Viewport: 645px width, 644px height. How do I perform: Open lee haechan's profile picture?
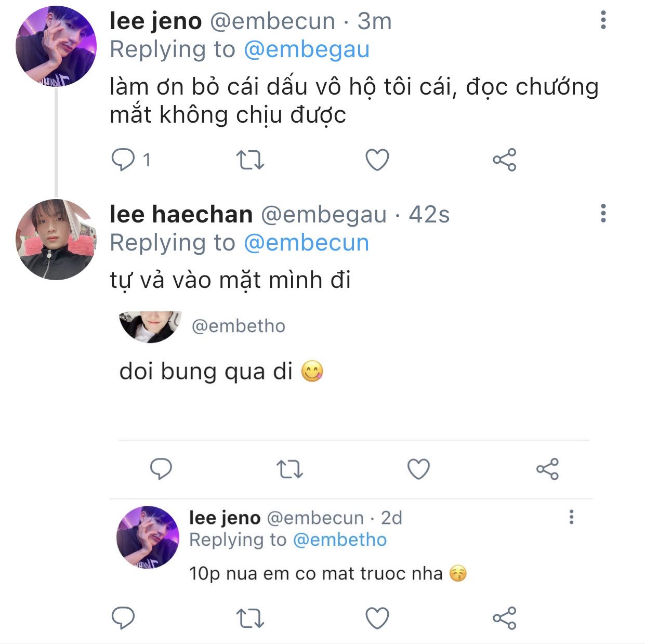(x=56, y=240)
